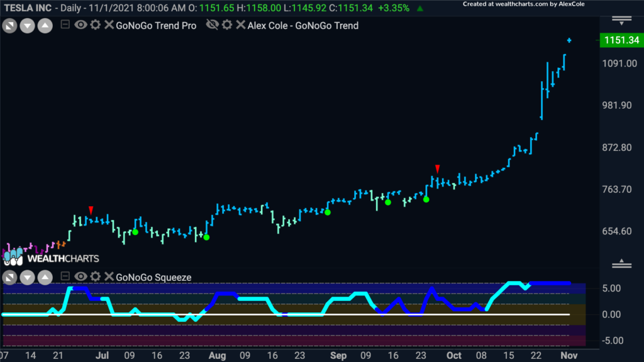Click the Nov label on time axis

569,356
